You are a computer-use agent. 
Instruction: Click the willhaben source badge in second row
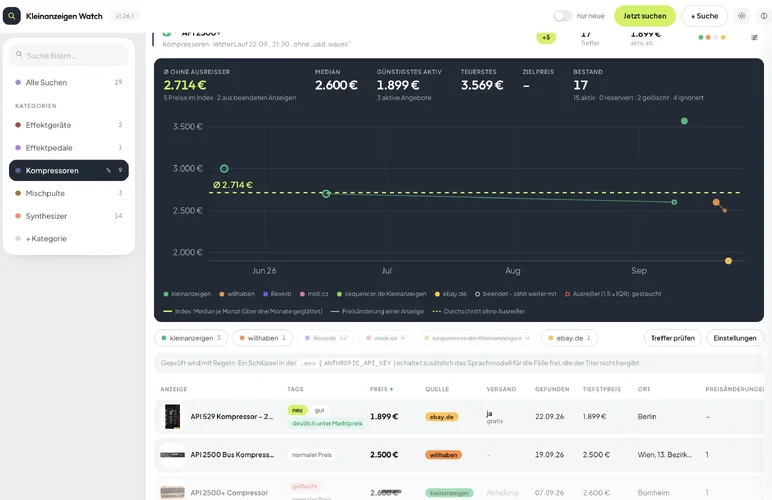tap(443, 455)
